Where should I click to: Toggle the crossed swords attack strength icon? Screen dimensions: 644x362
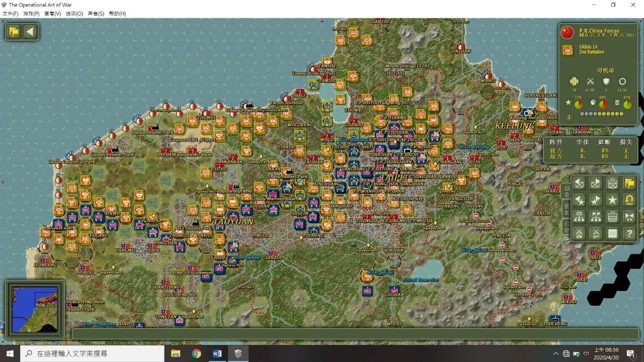[590, 81]
